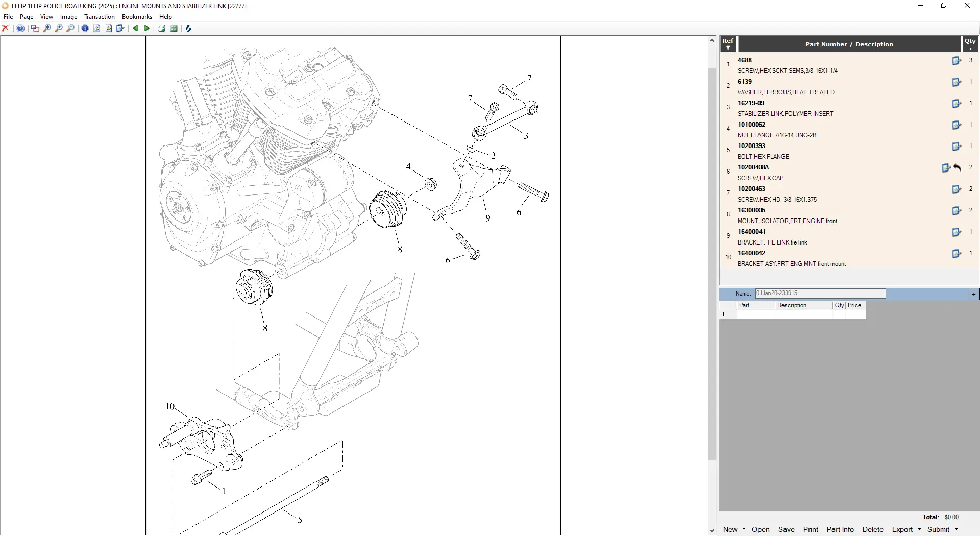Click the toolbar add-to-picklist icon
This screenshot has width=980, height=536.
120,29
